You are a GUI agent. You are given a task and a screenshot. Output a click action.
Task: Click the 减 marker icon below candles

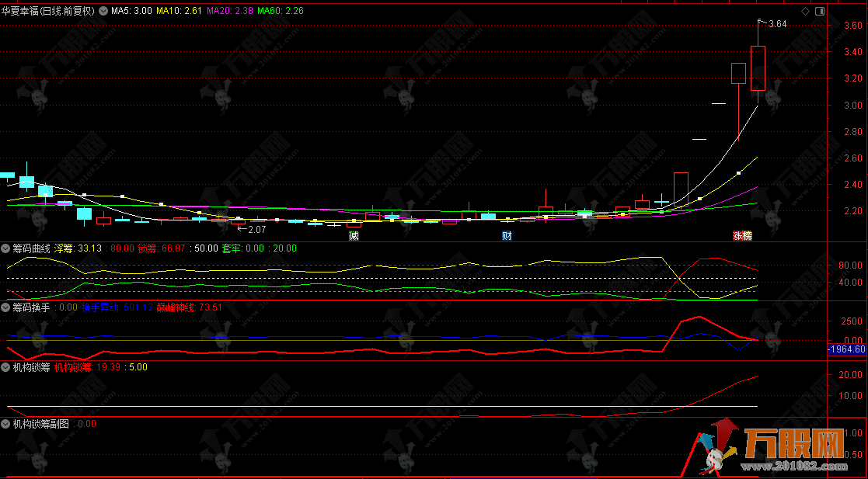click(354, 235)
